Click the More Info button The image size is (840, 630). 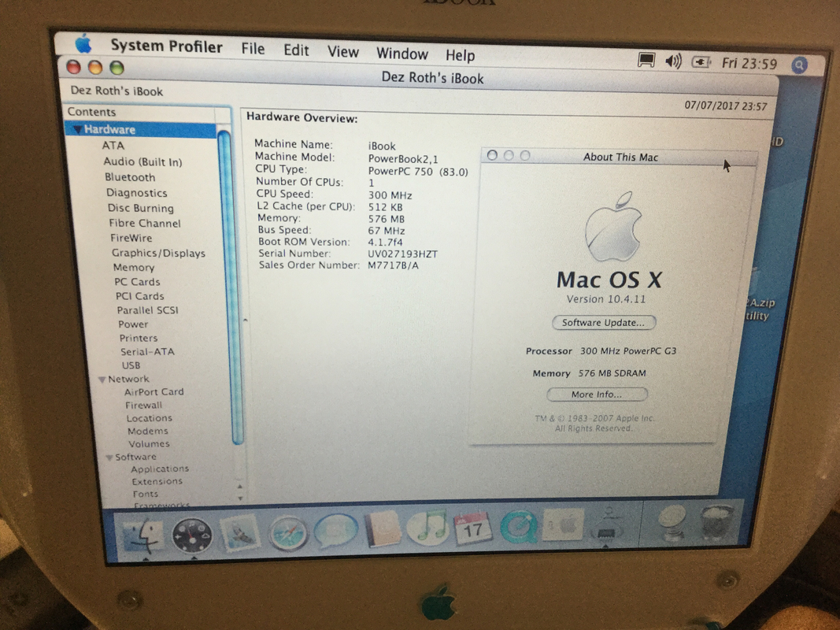597,395
